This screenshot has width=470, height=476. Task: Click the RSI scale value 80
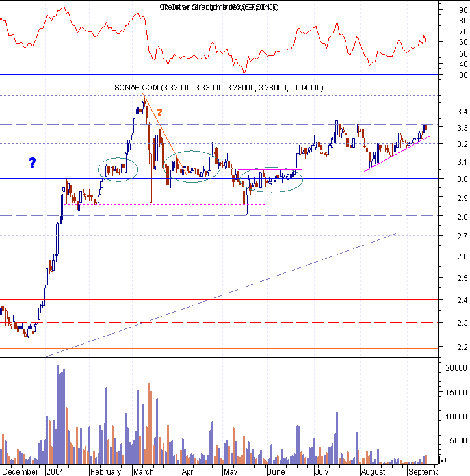point(463,21)
